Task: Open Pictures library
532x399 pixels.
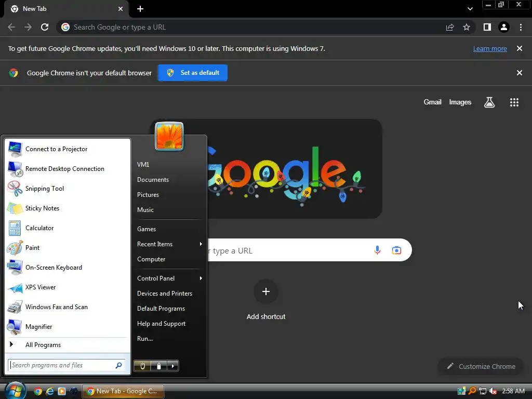Action: click(x=170, y=194)
